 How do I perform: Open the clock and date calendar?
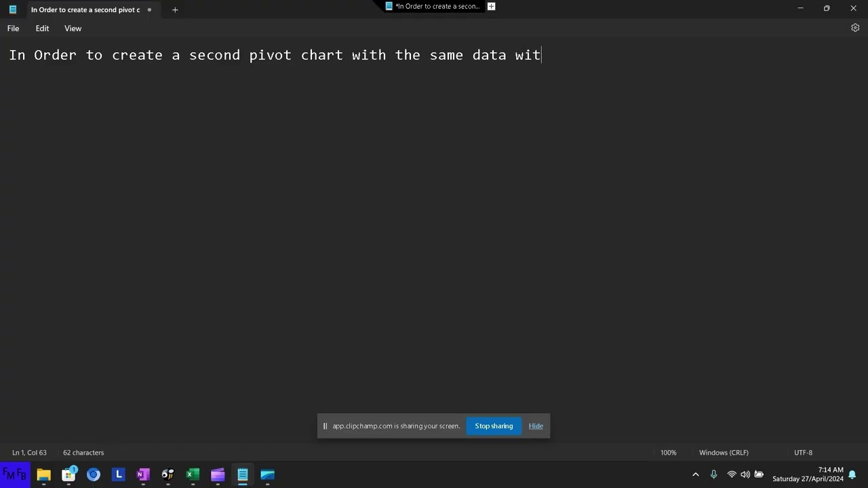point(808,474)
